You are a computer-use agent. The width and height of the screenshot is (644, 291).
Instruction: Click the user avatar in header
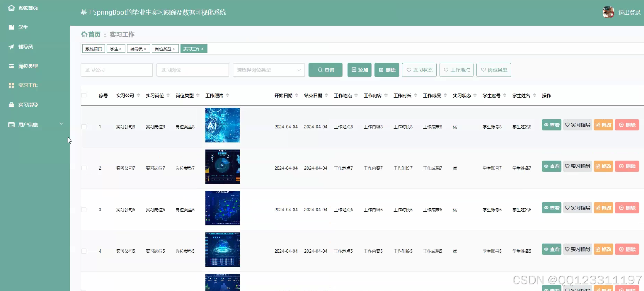pos(608,12)
